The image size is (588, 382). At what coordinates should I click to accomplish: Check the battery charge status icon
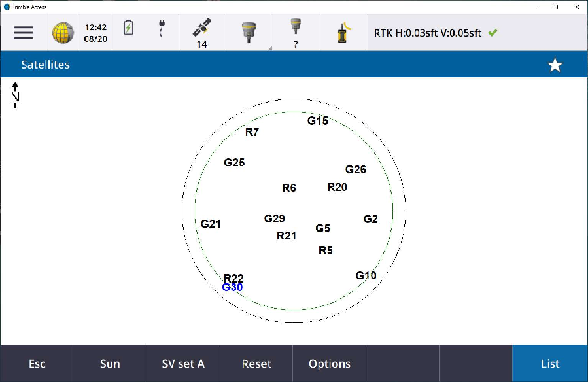tap(128, 27)
